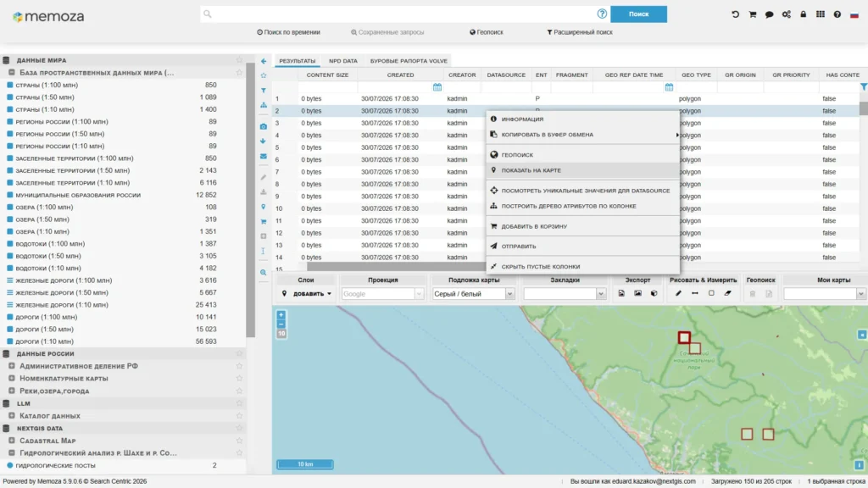Click into the main search field
The width and height of the screenshot is (868, 488).
click(404, 14)
